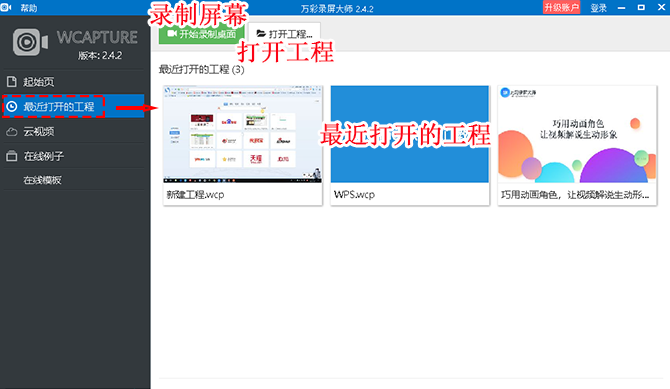Click the WCAPTURE camera logo
Screen dimensions: 670x389
point(30,42)
